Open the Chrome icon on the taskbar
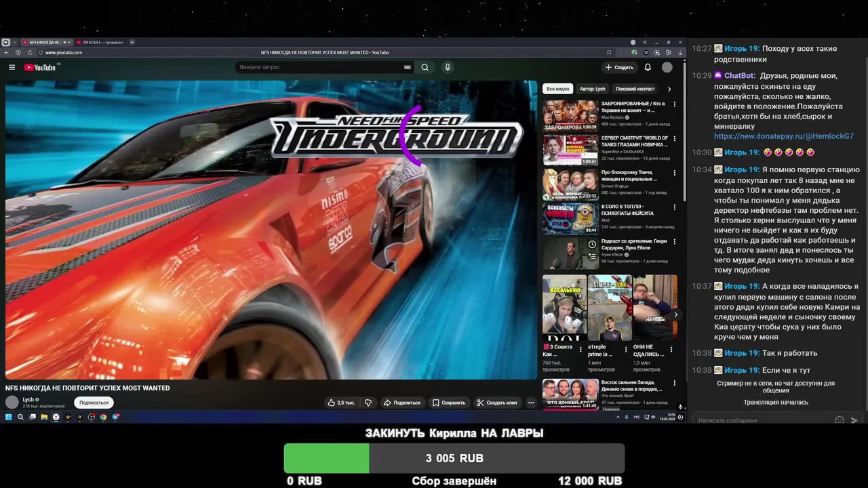This screenshot has width=868, height=488. 103,418
